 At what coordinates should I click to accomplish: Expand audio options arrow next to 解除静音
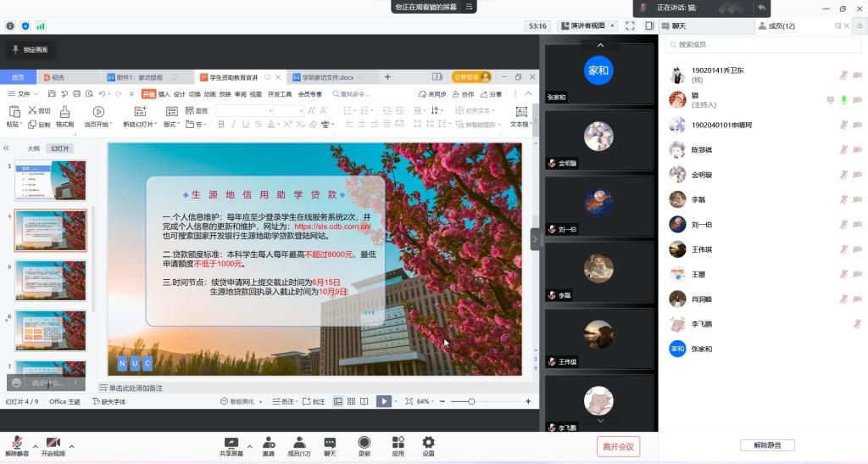click(36, 446)
